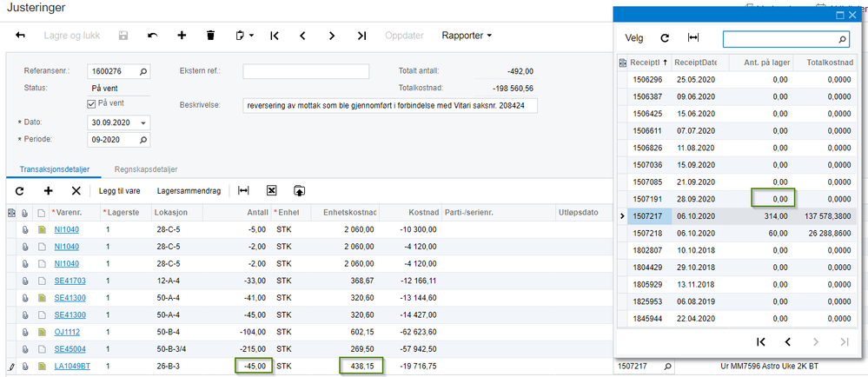This screenshot has height=377, width=868.
Task: Export transaction grid to Excel icon
Action: pos(271,190)
